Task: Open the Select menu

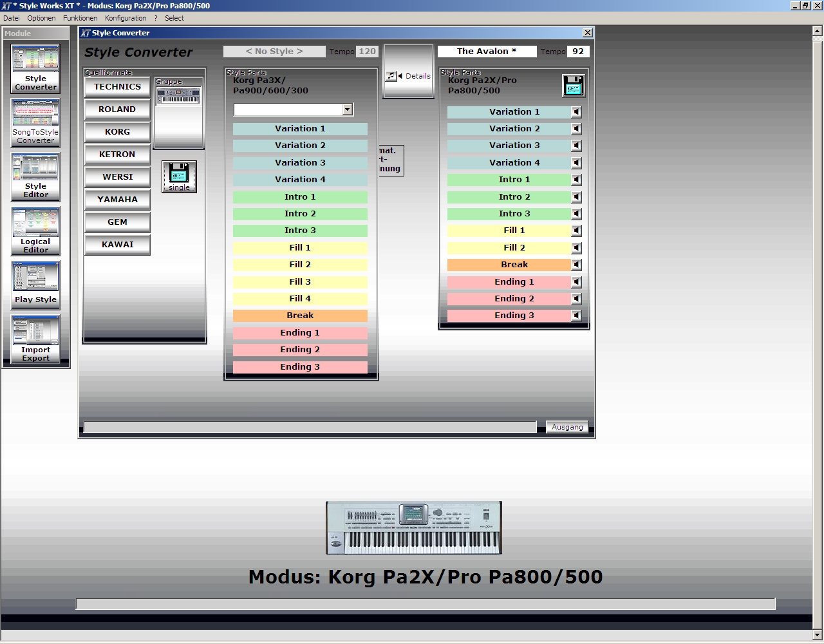Action: 174,18
